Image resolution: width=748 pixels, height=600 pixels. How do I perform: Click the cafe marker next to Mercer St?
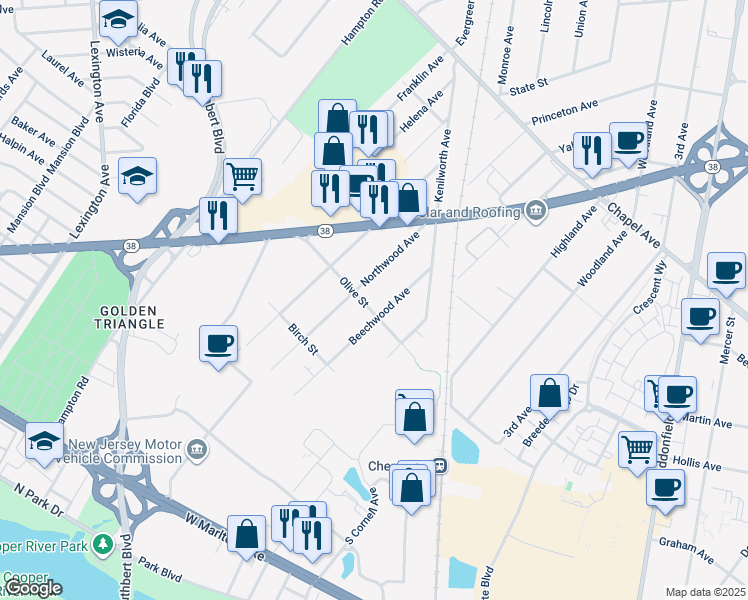click(700, 319)
